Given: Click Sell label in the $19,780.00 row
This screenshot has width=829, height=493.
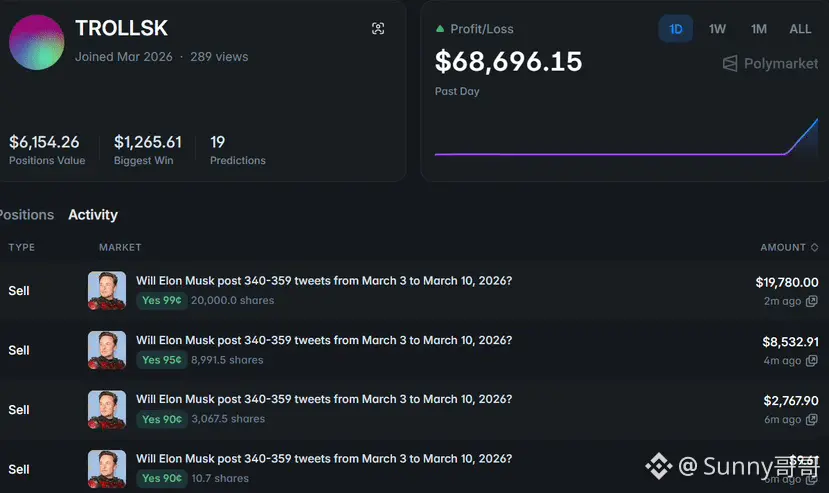Looking at the screenshot, I should pyautogui.click(x=19, y=290).
